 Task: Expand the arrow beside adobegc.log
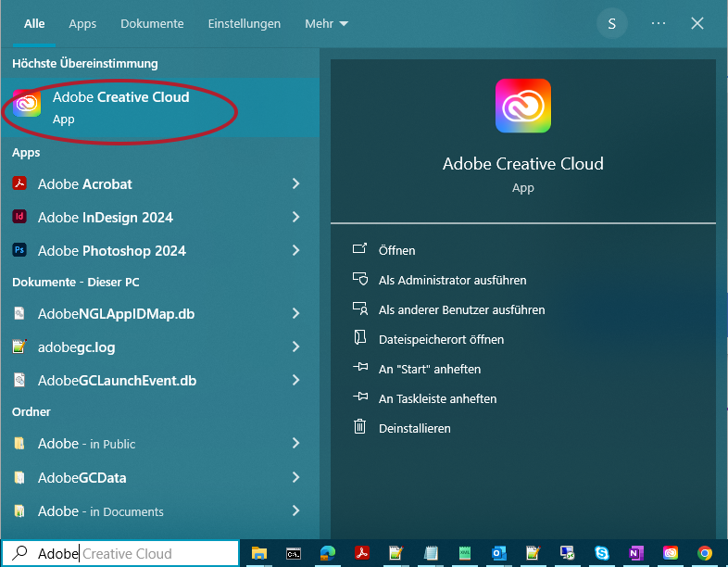296,347
